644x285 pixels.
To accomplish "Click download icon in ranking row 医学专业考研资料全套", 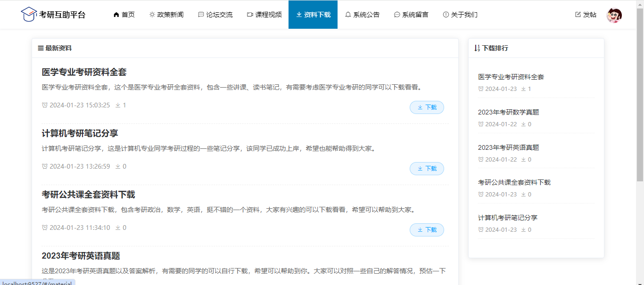I will click(523, 89).
